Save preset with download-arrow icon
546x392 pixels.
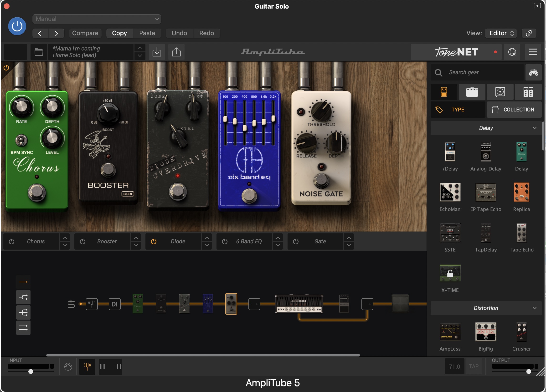tap(157, 52)
